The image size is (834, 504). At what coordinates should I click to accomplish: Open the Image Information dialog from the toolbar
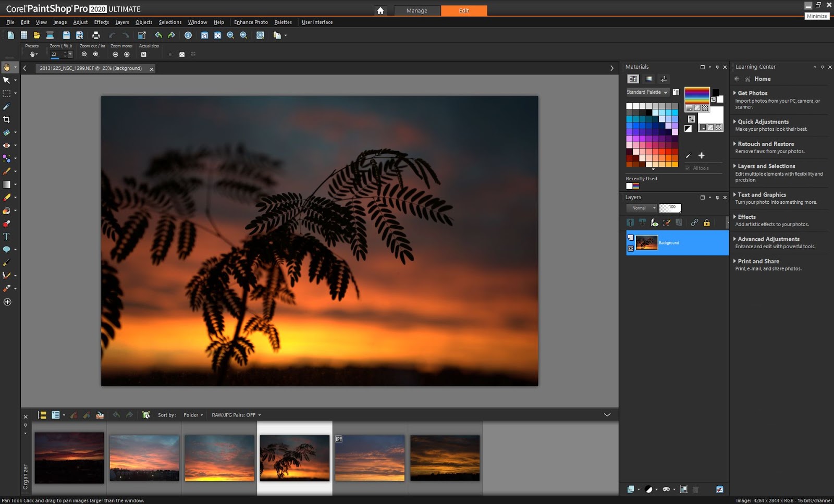pyautogui.click(x=188, y=35)
